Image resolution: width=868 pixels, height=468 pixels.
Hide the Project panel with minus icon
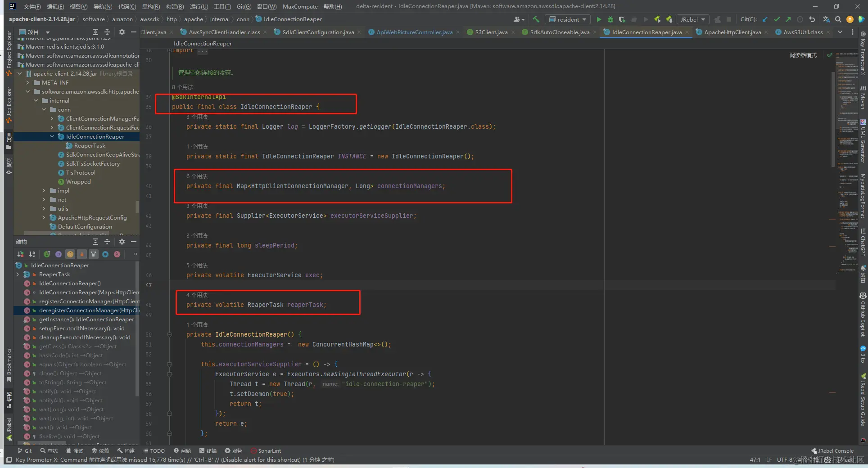133,32
